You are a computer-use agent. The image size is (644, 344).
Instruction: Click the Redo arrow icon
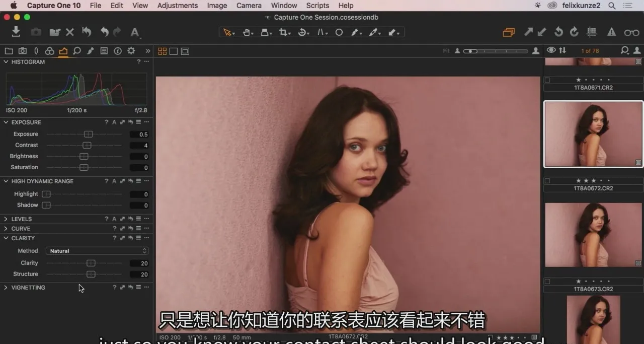click(117, 32)
